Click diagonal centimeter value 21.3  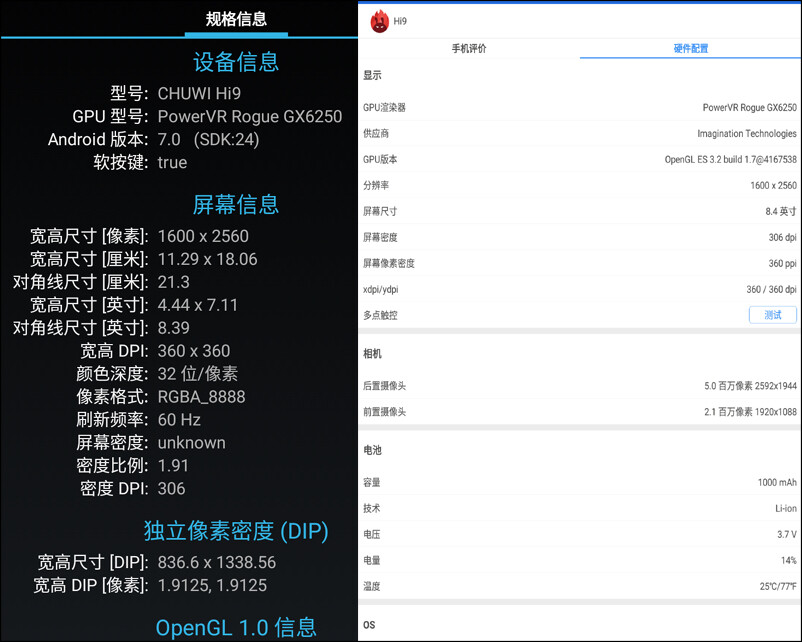173,282
